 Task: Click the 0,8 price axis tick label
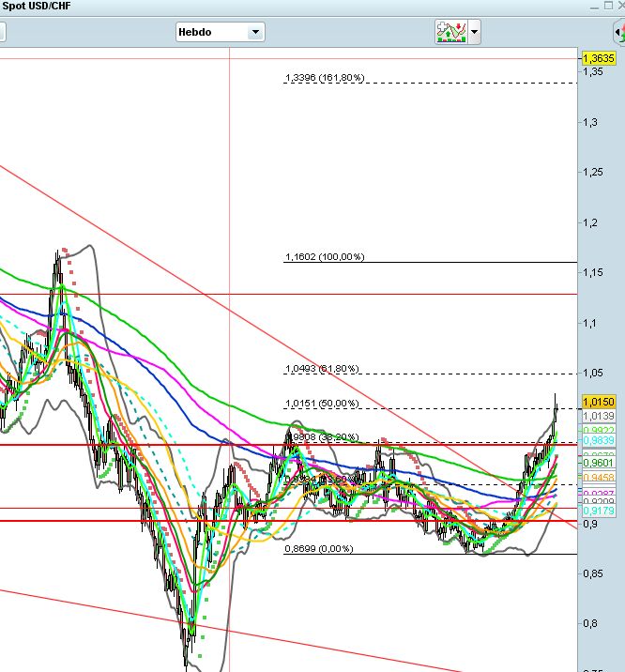[x=590, y=623]
